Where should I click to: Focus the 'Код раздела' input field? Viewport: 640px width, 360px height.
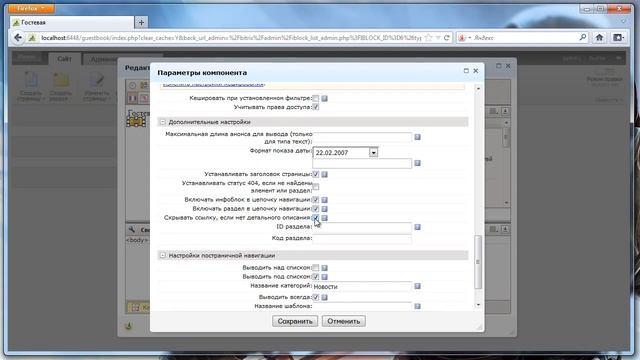[x=362, y=238]
